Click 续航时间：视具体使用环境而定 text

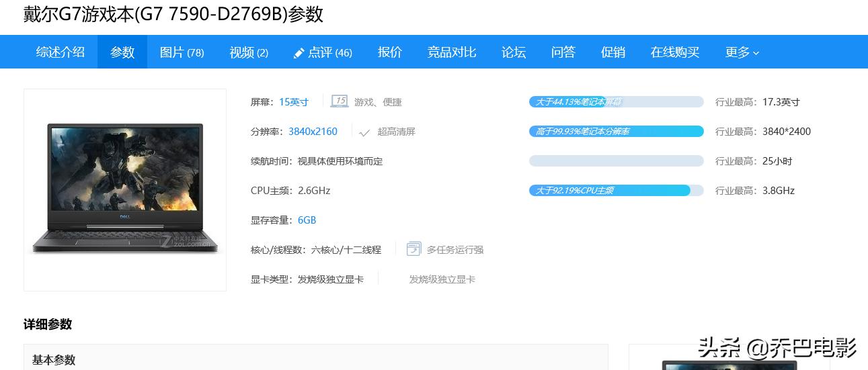point(317,161)
